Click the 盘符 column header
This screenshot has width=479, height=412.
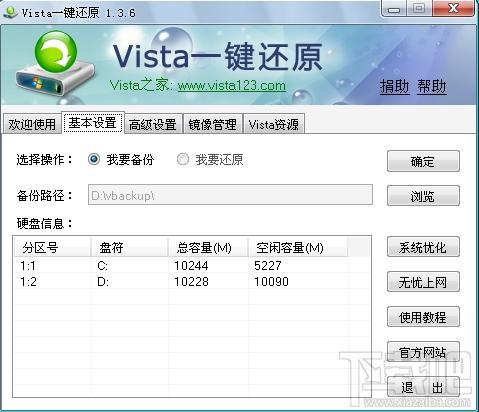(129, 247)
